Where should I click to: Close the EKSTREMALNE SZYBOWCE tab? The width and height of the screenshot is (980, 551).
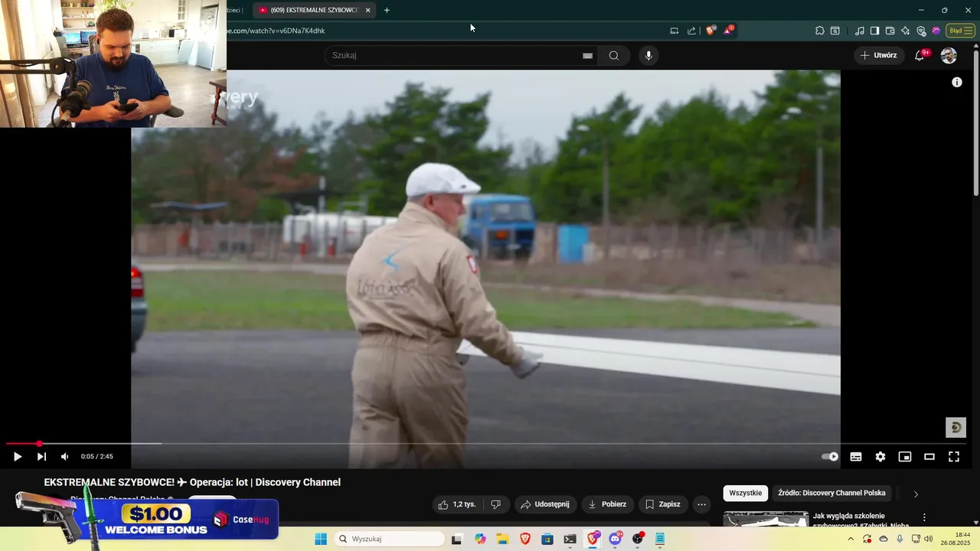pos(368,10)
